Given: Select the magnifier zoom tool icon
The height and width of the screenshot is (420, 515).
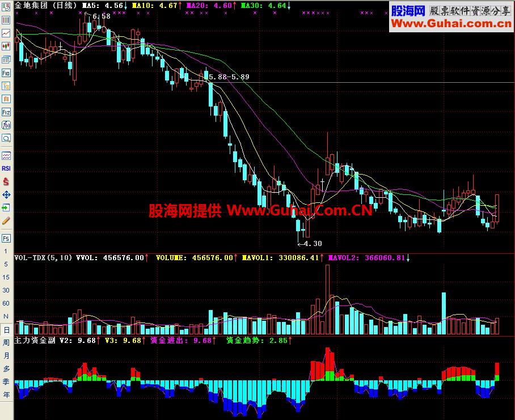Looking at the screenshot, I should click(x=6, y=138).
